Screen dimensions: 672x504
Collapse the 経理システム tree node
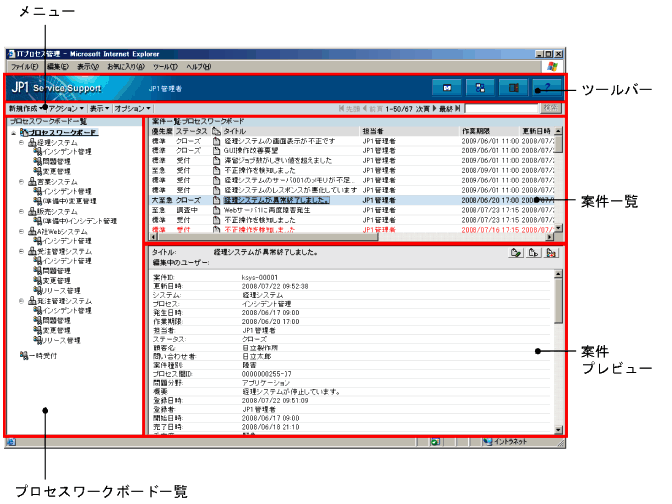(21, 142)
